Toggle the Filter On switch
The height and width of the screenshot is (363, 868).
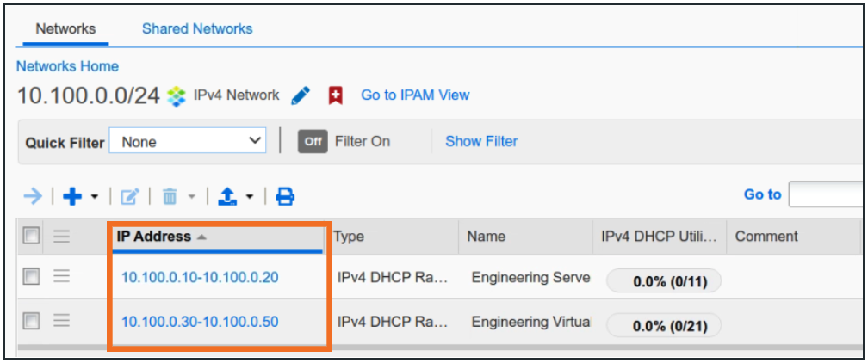(313, 142)
